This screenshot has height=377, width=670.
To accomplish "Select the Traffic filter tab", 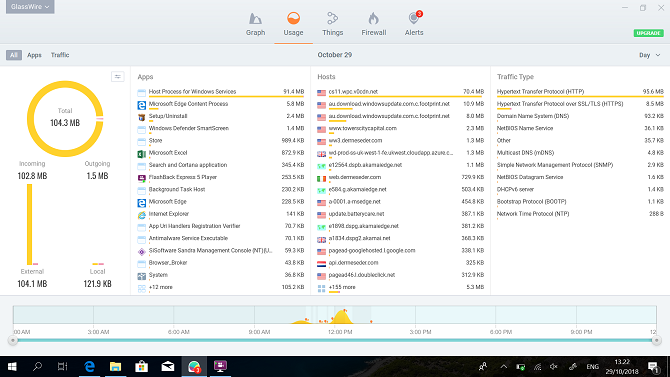I will [x=60, y=55].
